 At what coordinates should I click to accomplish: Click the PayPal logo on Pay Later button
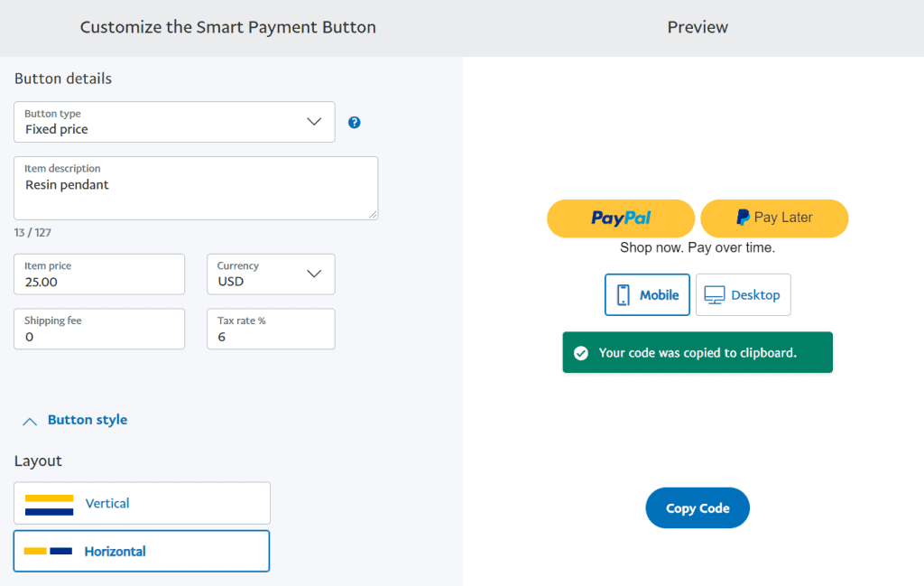coord(741,218)
